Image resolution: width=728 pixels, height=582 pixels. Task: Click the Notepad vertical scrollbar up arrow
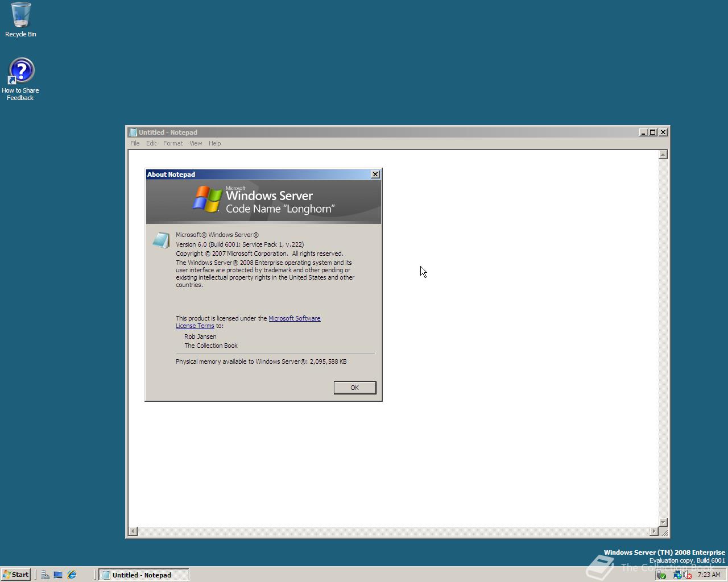[x=663, y=155]
